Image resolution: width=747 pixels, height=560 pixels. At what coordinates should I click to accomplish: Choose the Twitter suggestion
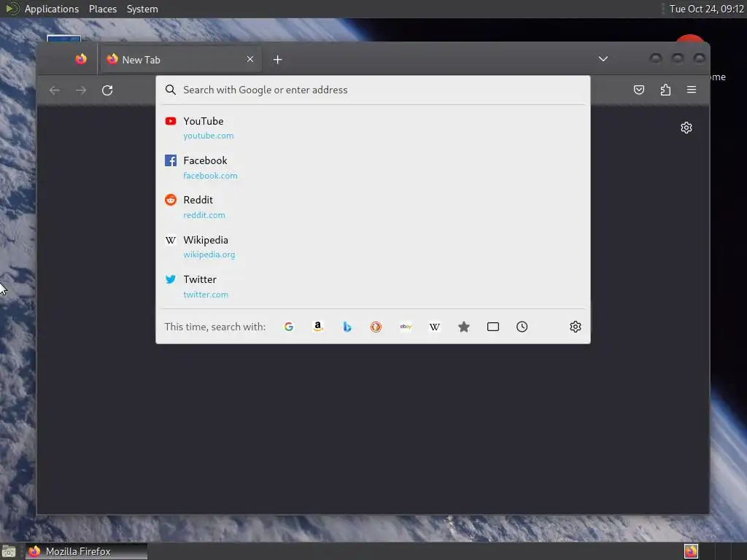click(x=373, y=287)
